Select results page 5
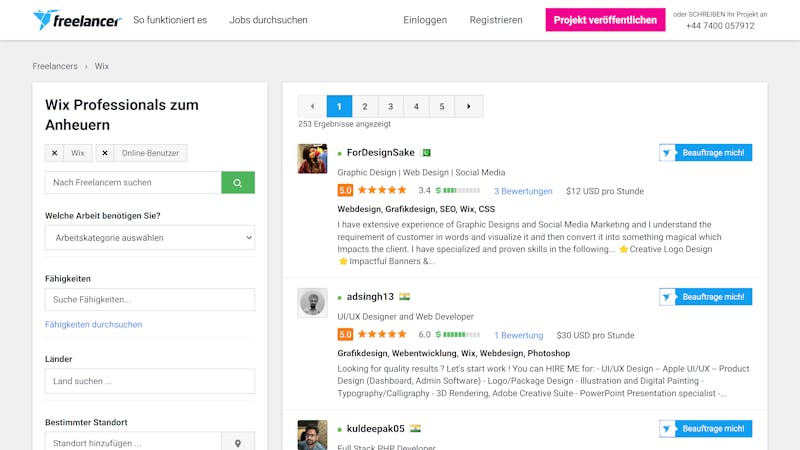Viewport: 800px width, 450px height. click(x=442, y=107)
